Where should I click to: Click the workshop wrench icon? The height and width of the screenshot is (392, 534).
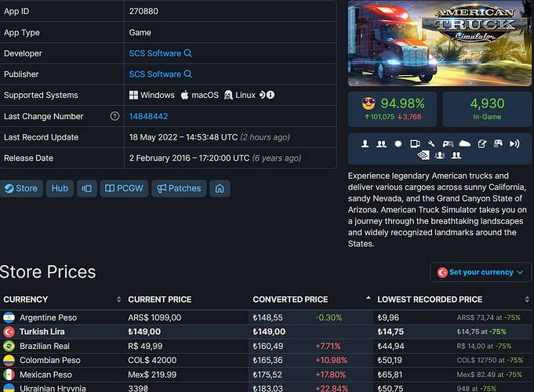(x=431, y=143)
